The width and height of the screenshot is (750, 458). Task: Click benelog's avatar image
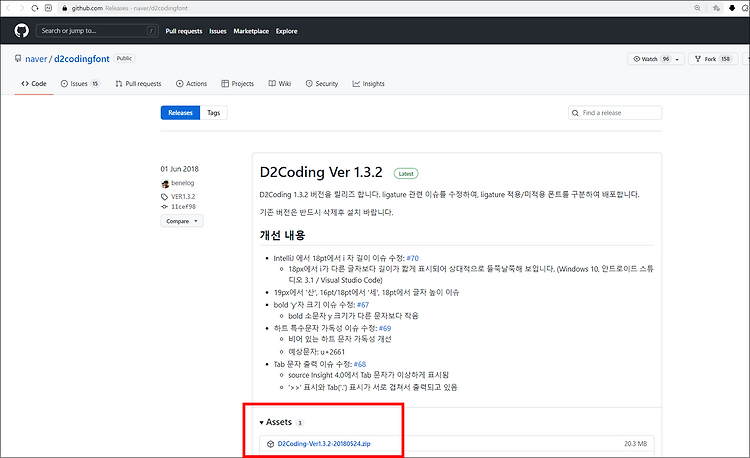pyautogui.click(x=165, y=183)
